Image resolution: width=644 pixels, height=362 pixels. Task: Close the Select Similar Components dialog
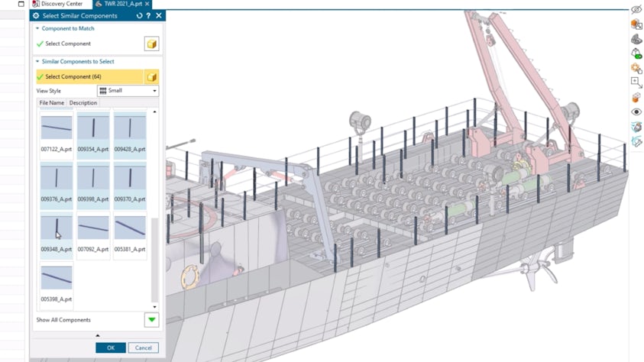(159, 15)
